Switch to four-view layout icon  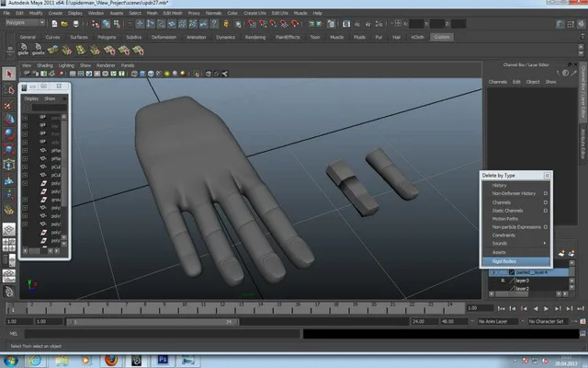(9, 245)
